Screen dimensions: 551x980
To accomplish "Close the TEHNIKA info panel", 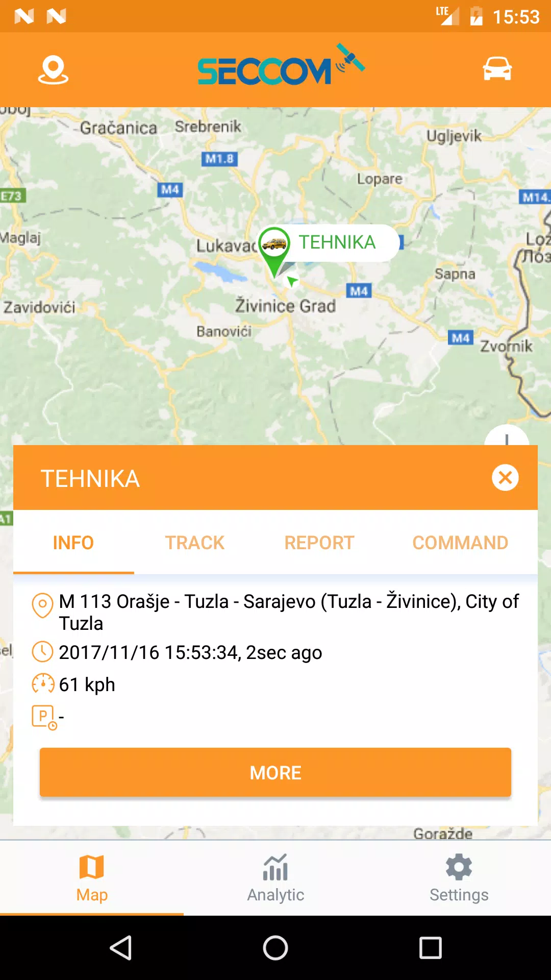I will [505, 478].
